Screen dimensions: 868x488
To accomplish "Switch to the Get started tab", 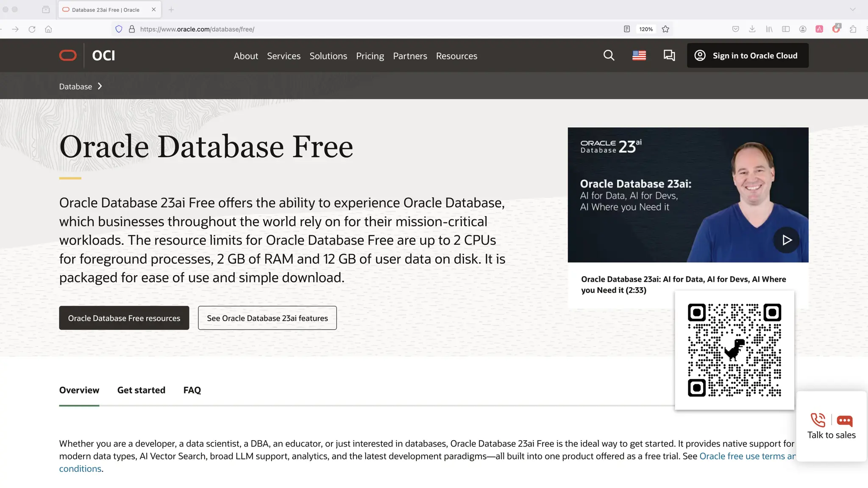I will pos(141,390).
